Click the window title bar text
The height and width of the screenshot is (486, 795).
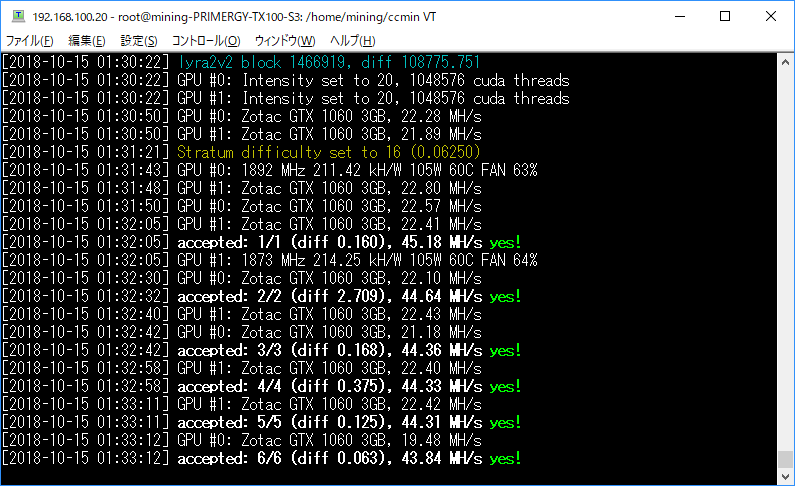[x=234, y=17]
